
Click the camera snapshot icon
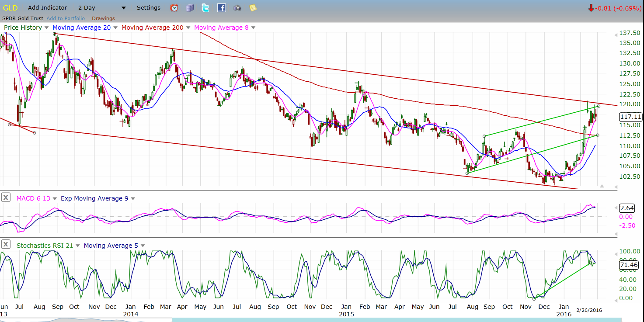237,7
